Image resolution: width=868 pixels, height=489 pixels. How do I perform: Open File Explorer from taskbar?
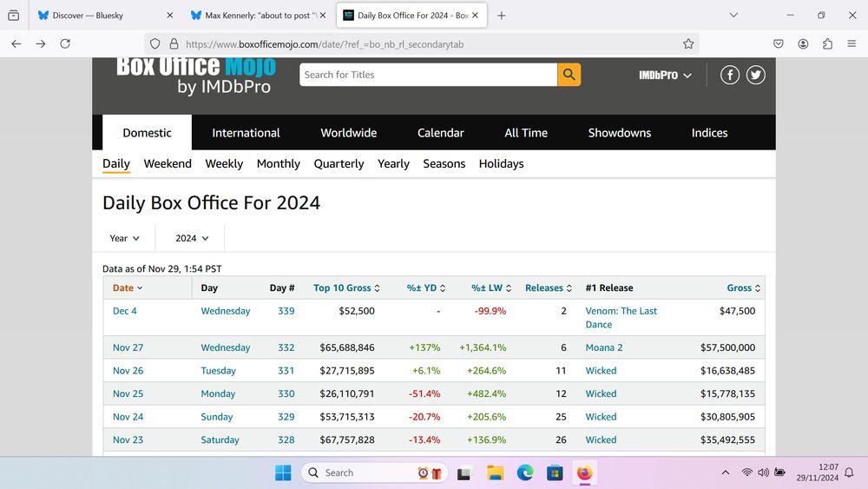click(495, 473)
